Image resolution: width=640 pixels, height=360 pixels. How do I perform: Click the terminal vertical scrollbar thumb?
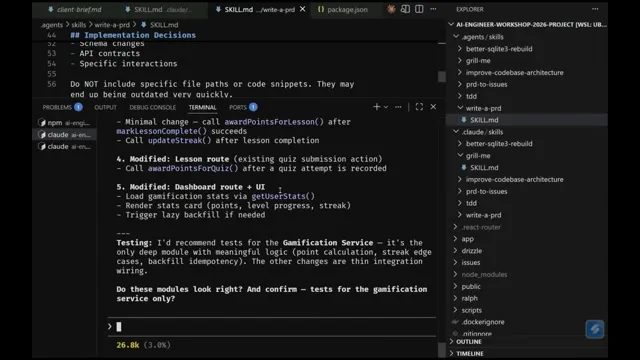pos(441,350)
